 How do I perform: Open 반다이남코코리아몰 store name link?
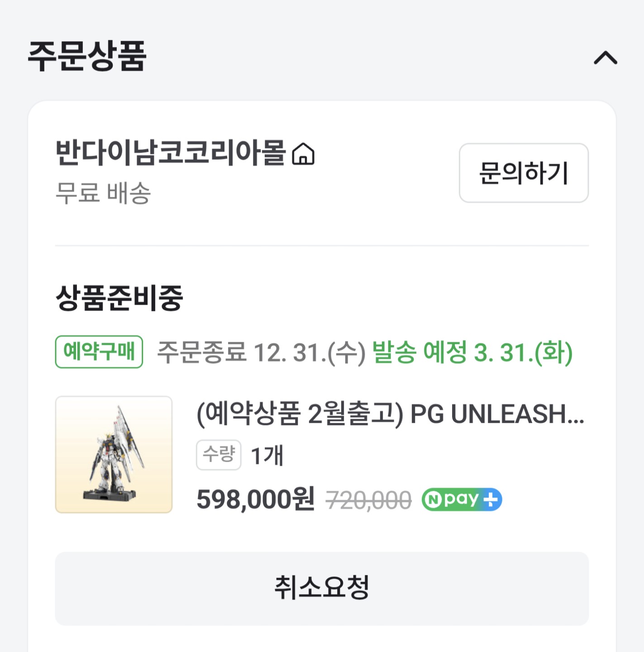coord(171,152)
